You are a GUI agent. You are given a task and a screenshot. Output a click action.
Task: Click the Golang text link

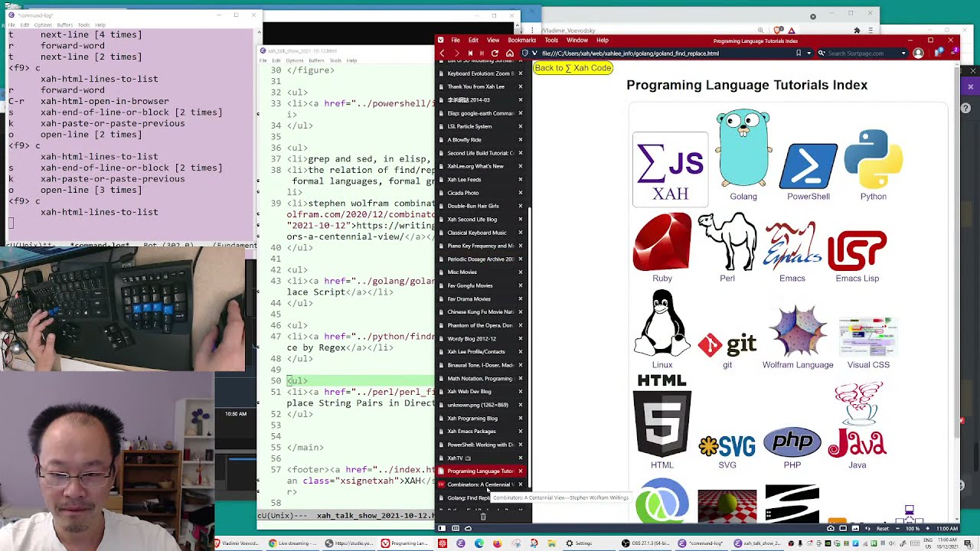(x=743, y=197)
